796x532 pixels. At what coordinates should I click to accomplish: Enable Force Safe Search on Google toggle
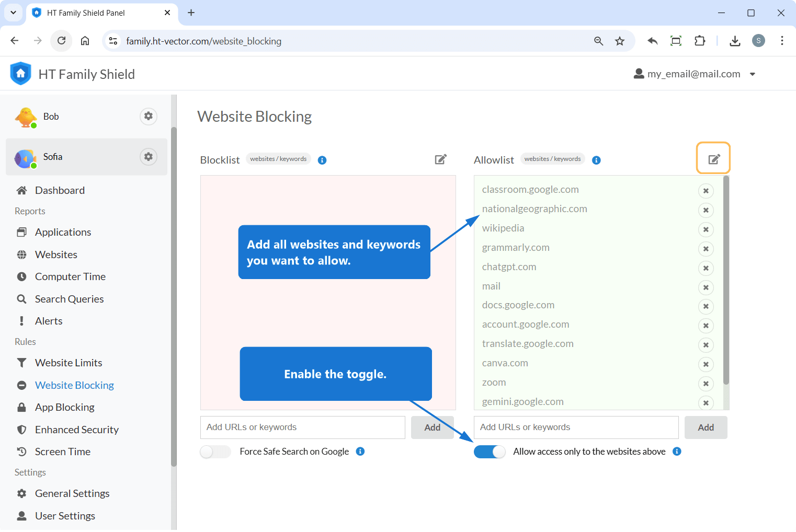tap(215, 452)
